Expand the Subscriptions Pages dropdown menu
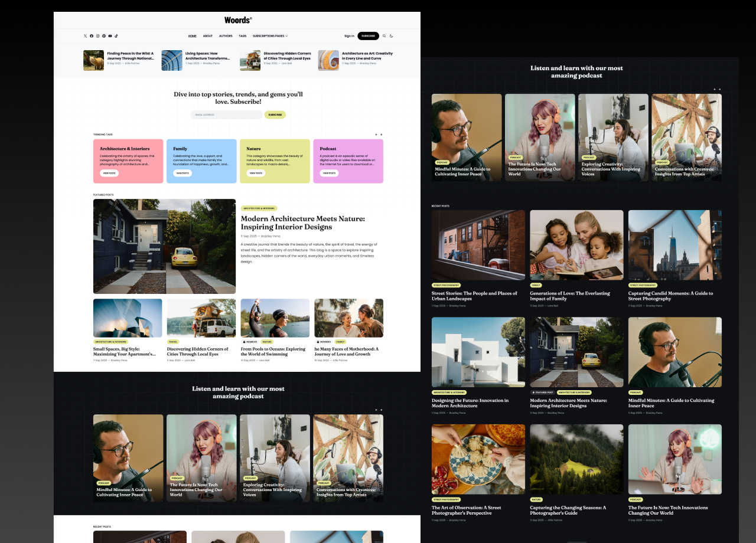The width and height of the screenshot is (756, 543). click(x=270, y=36)
